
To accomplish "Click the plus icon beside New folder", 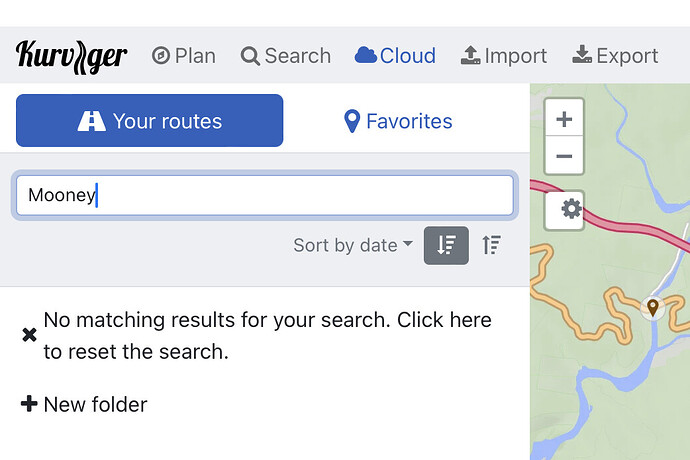I will [29, 404].
